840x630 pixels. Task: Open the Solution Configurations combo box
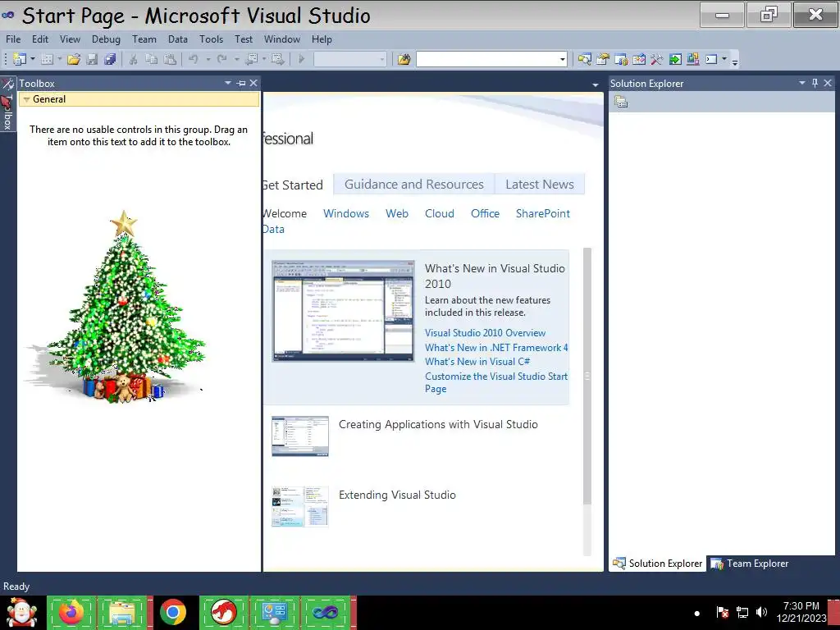tap(349, 59)
